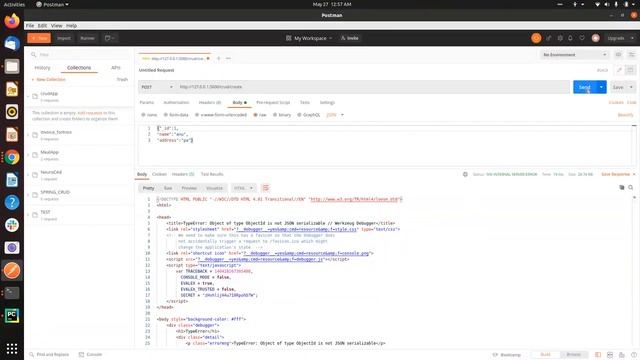Click Find and Replace search icon
The width and height of the screenshot is (640, 360).
pyautogui.click(x=31, y=354)
